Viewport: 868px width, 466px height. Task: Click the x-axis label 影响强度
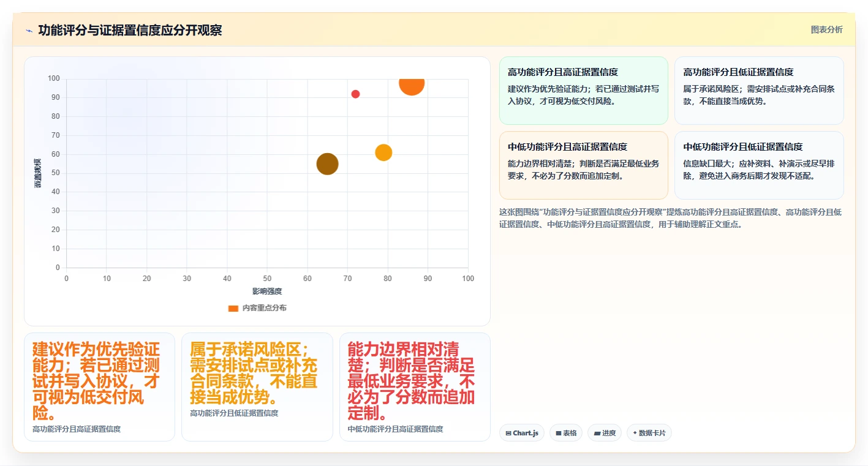[267, 291]
